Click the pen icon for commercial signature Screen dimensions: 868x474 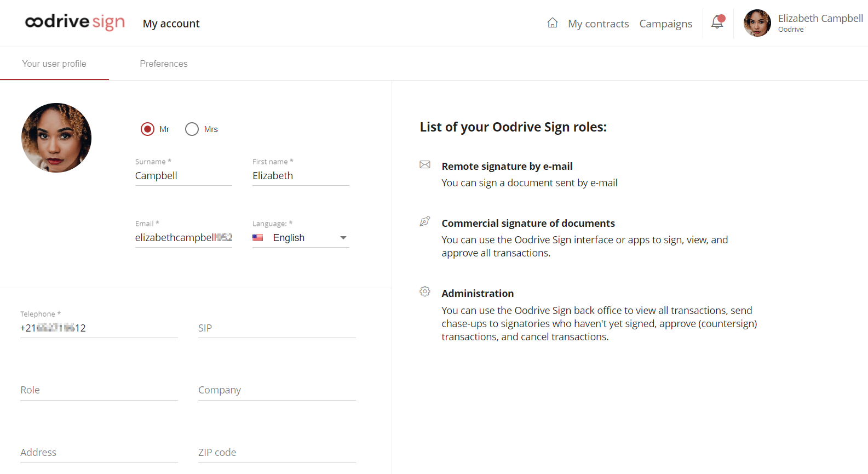coord(425,221)
